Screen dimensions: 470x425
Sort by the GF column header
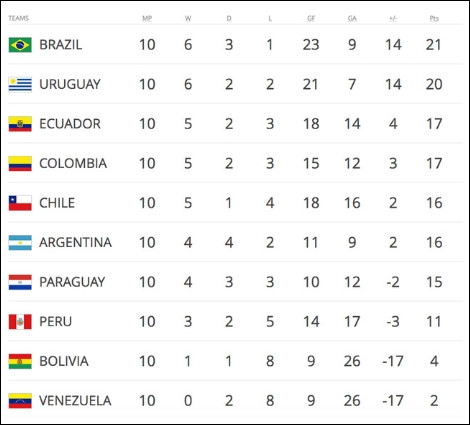pyautogui.click(x=311, y=18)
